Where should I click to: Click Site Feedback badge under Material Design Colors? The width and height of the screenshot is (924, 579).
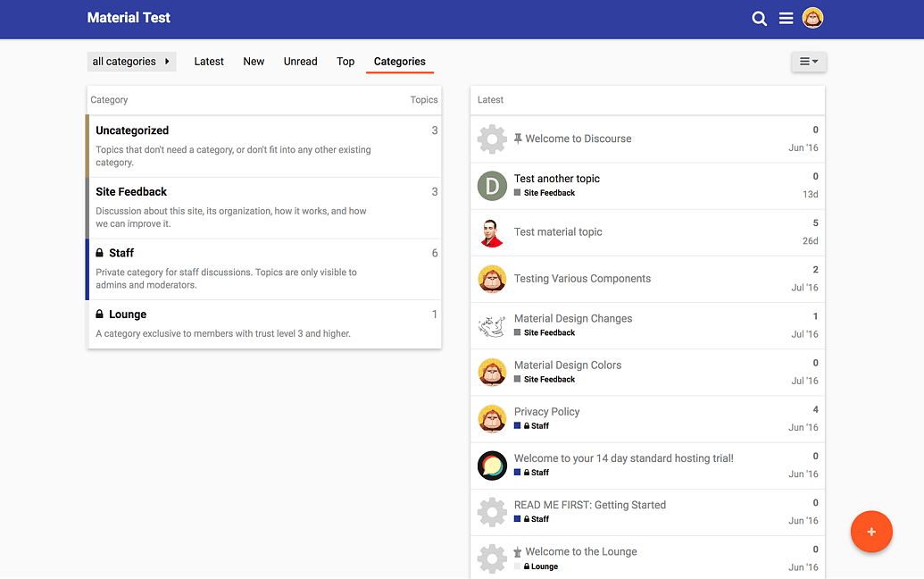coord(548,380)
